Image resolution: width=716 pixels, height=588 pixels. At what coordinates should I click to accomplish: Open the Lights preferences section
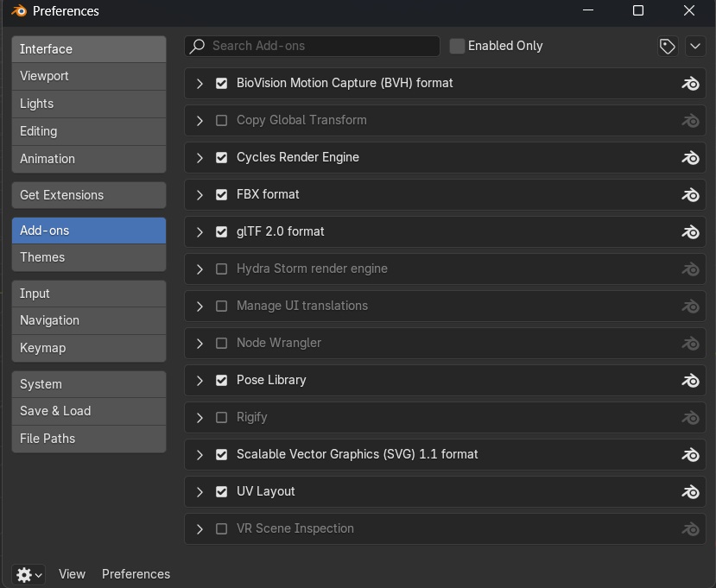point(89,104)
